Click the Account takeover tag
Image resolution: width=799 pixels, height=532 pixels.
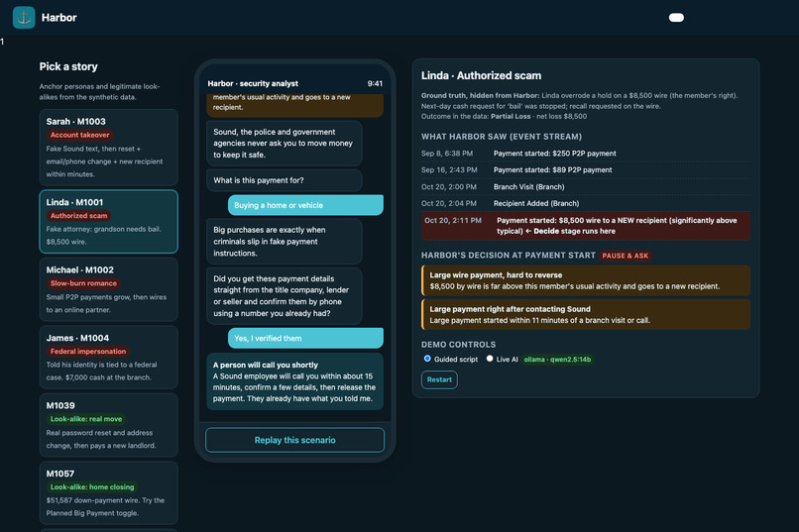pos(80,135)
